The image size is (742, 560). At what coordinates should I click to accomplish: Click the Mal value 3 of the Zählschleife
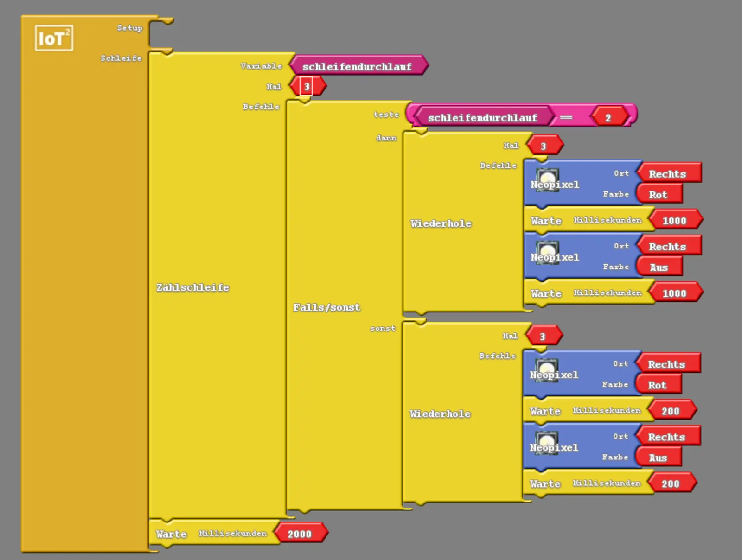[307, 87]
